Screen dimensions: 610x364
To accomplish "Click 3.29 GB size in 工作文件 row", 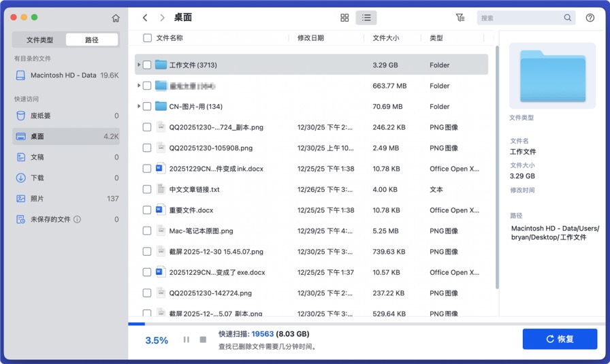I will point(385,65).
